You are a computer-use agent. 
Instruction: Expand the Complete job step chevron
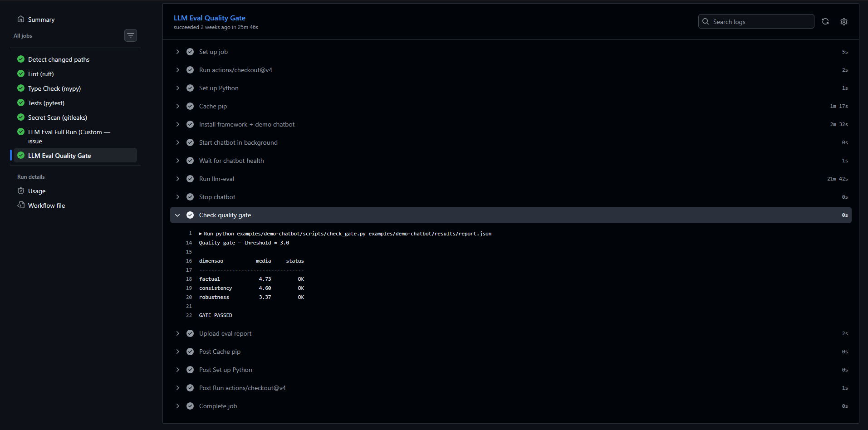tap(177, 406)
